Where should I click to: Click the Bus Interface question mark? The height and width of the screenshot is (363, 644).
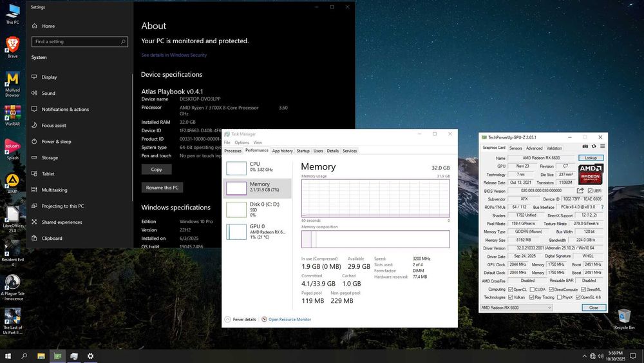(x=603, y=207)
